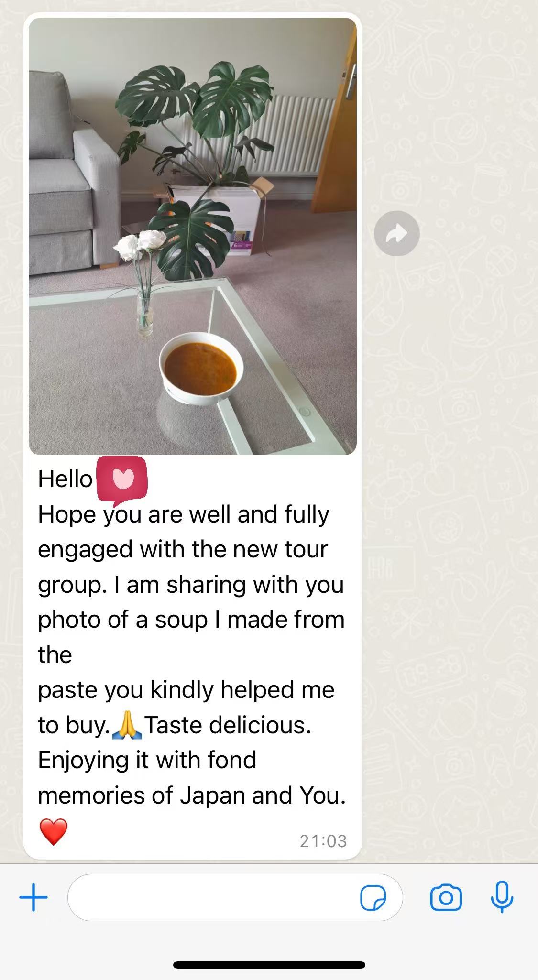Screen dimensions: 538x980
Task: Launch the camera from the chat bar
Action: [x=446, y=898]
